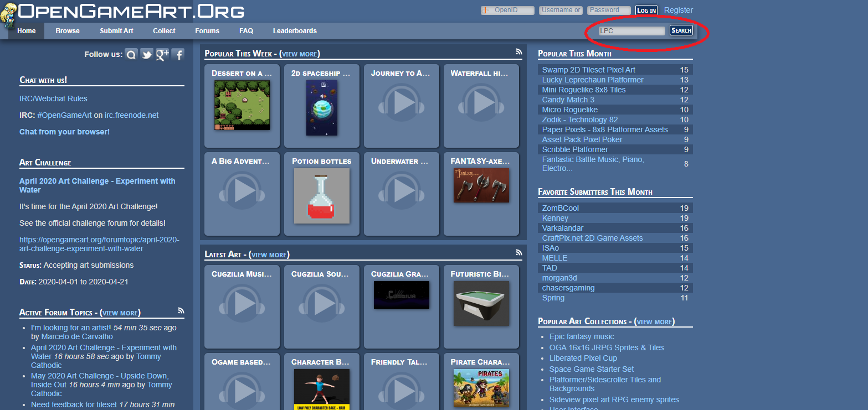Open the Collect menu item

pyautogui.click(x=164, y=31)
